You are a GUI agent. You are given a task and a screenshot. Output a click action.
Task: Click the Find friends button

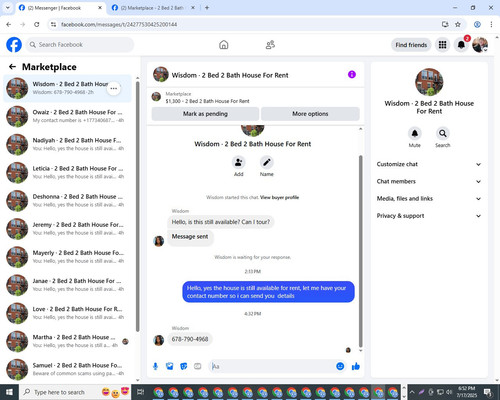click(x=411, y=45)
